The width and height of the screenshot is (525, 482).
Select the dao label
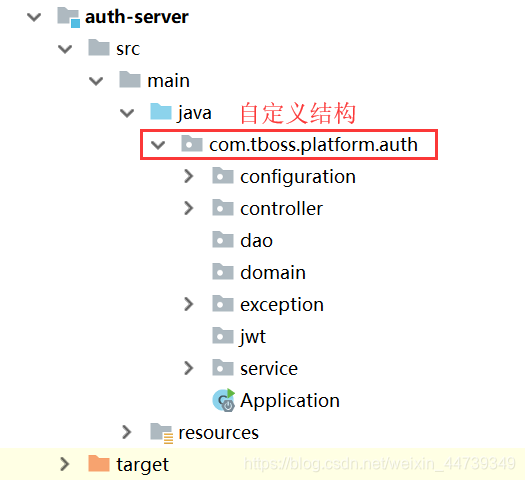click(256, 241)
